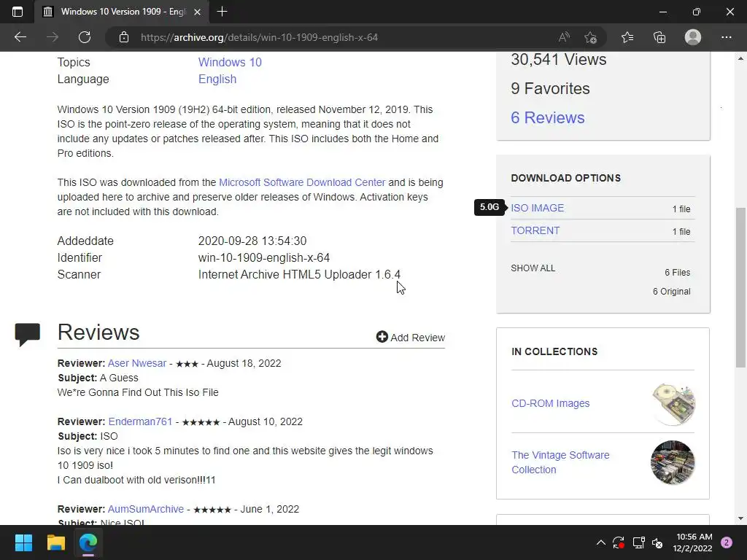The width and height of the screenshot is (747, 560).
Task: Open a new tab with plus button
Action: [222, 12]
